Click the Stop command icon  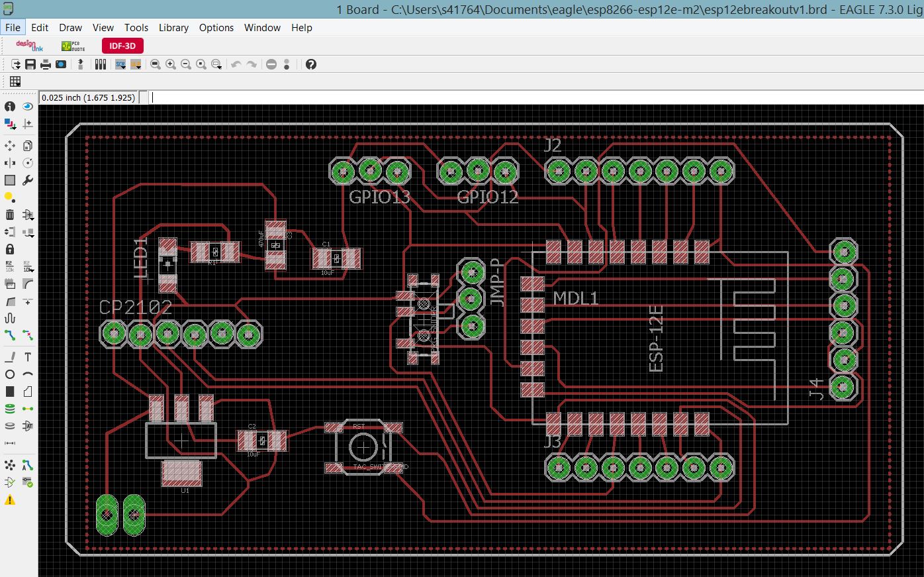pyautogui.click(x=271, y=64)
